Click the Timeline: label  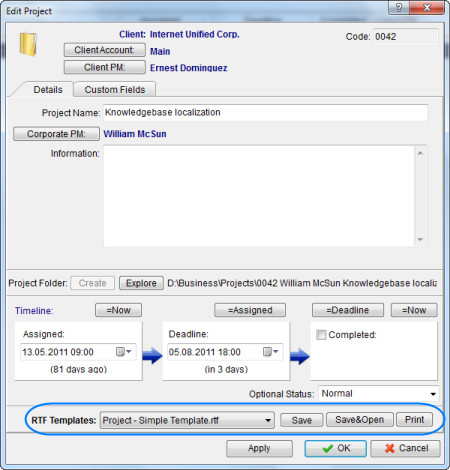tap(34, 311)
